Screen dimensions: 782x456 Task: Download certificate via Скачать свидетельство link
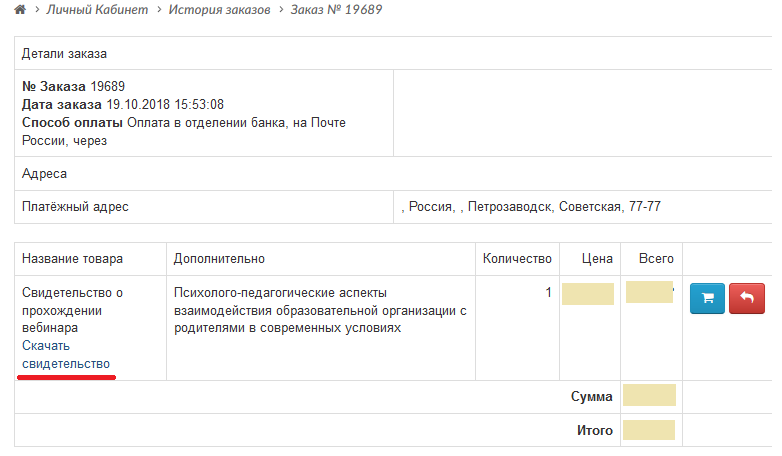coord(65,354)
